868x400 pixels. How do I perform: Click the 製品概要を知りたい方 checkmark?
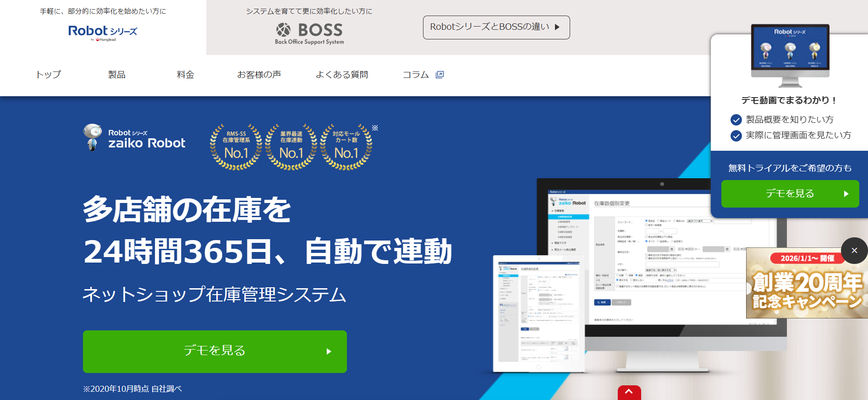pyautogui.click(x=736, y=120)
